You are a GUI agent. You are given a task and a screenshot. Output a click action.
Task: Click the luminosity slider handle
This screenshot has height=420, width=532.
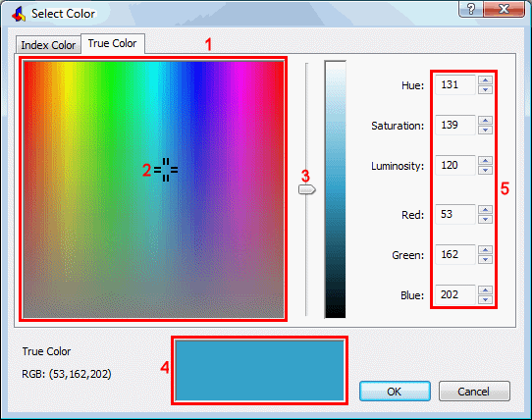(x=307, y=189)
